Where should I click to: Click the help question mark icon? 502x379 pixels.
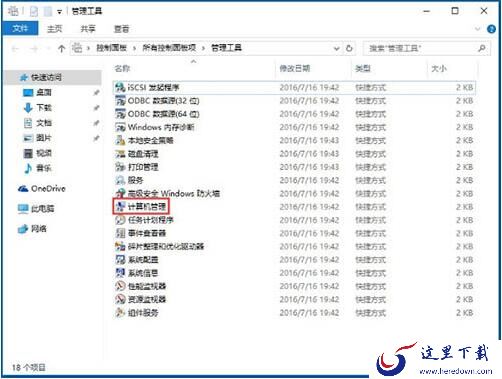pyautogui.click(x=491, y=29)
